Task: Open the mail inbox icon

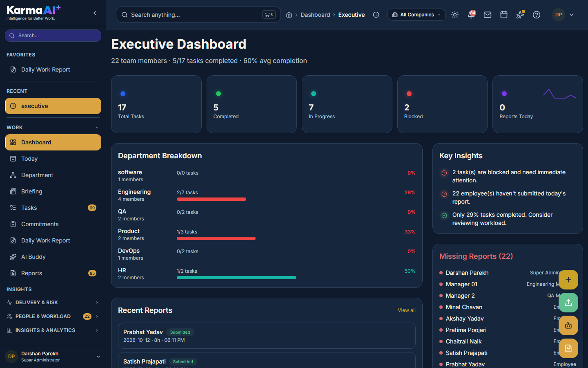Action: pos(488,15)
